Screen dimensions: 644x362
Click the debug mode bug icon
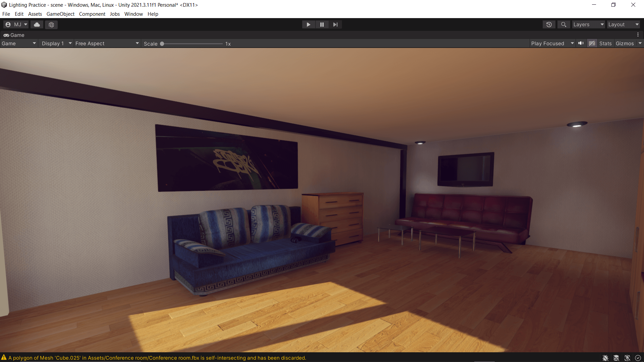605,358
